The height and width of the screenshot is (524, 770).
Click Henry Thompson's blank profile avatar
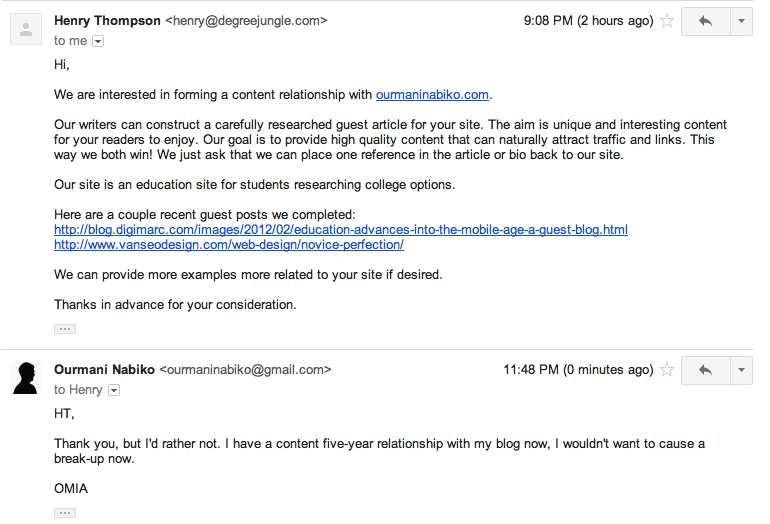tap(25, 29)
